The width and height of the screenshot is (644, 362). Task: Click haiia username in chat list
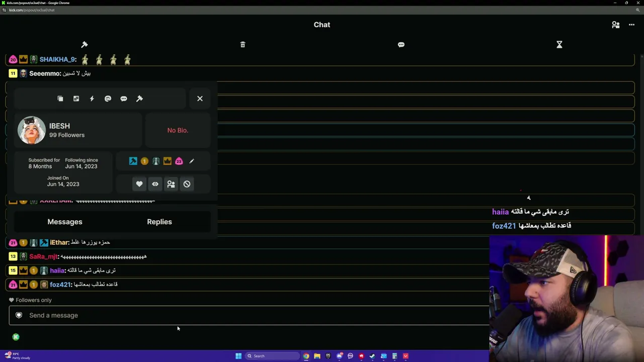point(57,270)
